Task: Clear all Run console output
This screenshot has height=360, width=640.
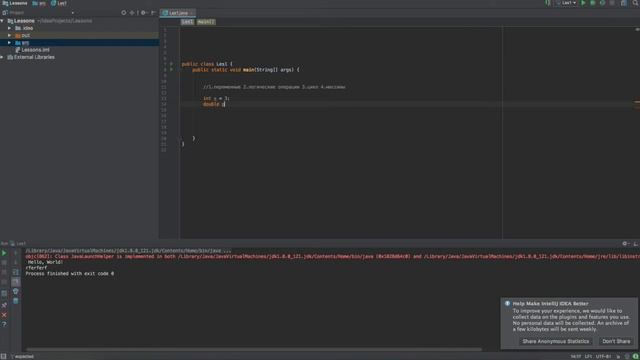Action: click(x=16, y=301)
